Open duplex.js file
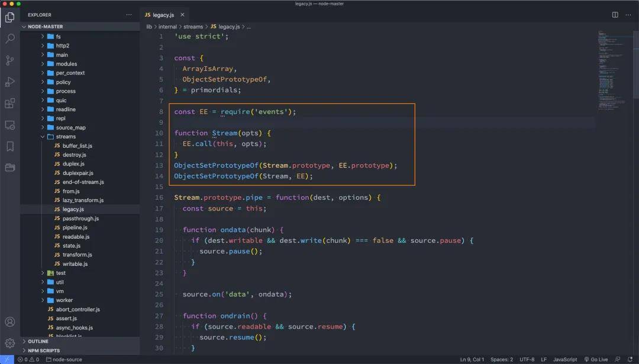This screenshot has height=364, width=639. (x=80, y=164)
